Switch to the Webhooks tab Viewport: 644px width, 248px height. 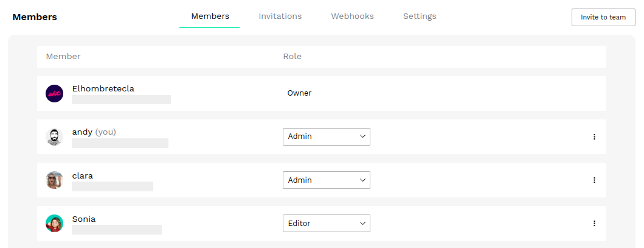coord(352,16)
